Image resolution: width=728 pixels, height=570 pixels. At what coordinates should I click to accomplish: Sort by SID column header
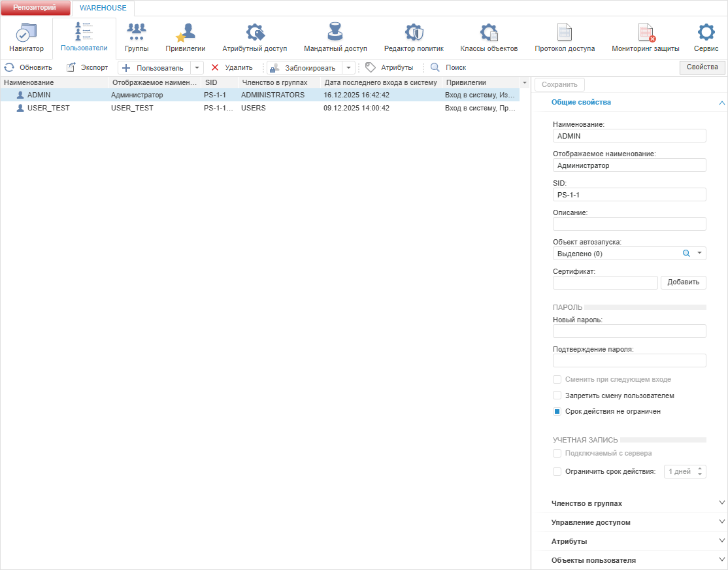220,83
